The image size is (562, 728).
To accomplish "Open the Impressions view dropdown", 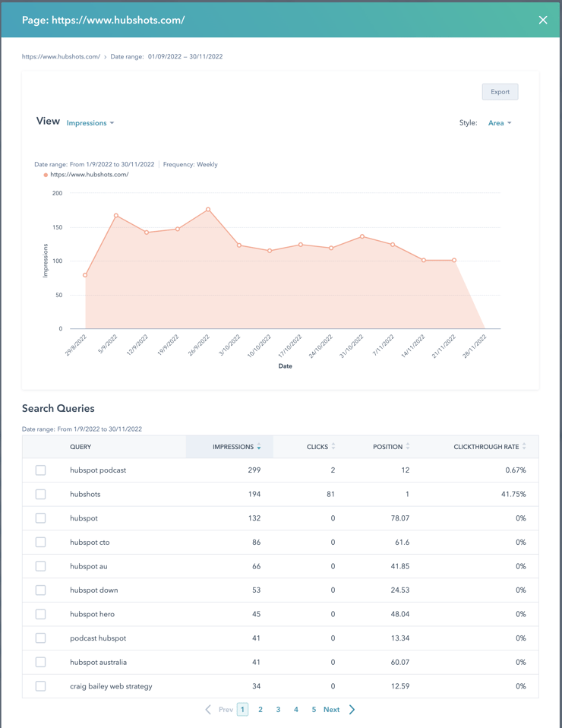I will (x=90, y=123).
